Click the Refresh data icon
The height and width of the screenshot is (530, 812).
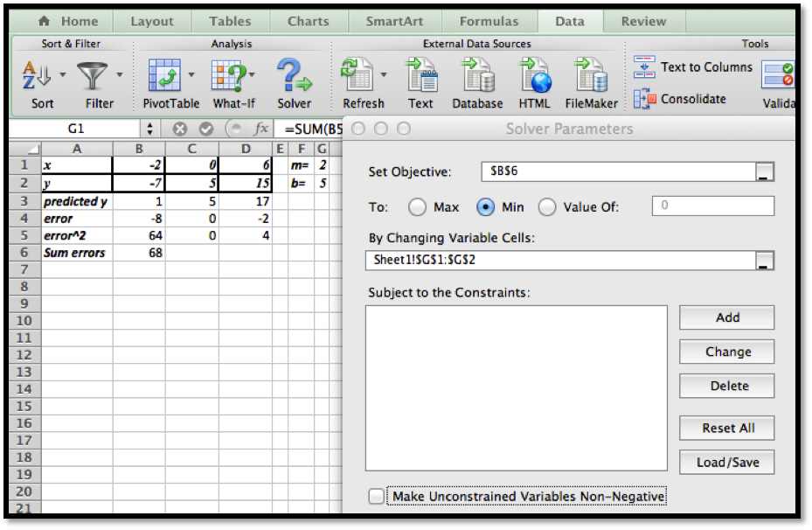pyautogui.click(x=357, y=76)
